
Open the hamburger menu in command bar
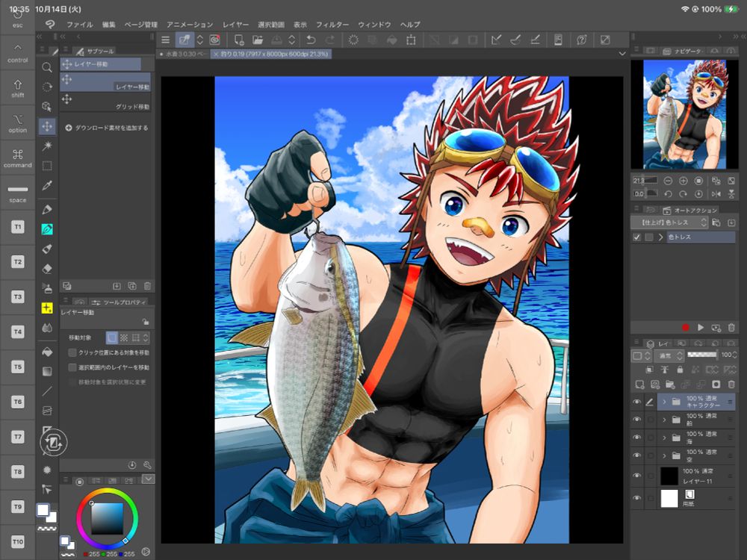pyautogui.click(x=165, y=40)
